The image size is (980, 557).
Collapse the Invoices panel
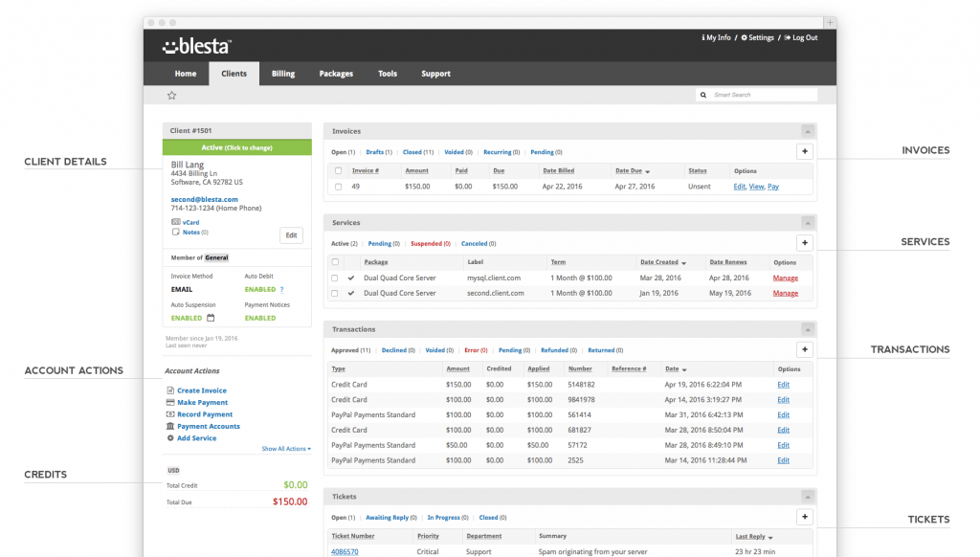pyautogui.click(x=807, y=131)
